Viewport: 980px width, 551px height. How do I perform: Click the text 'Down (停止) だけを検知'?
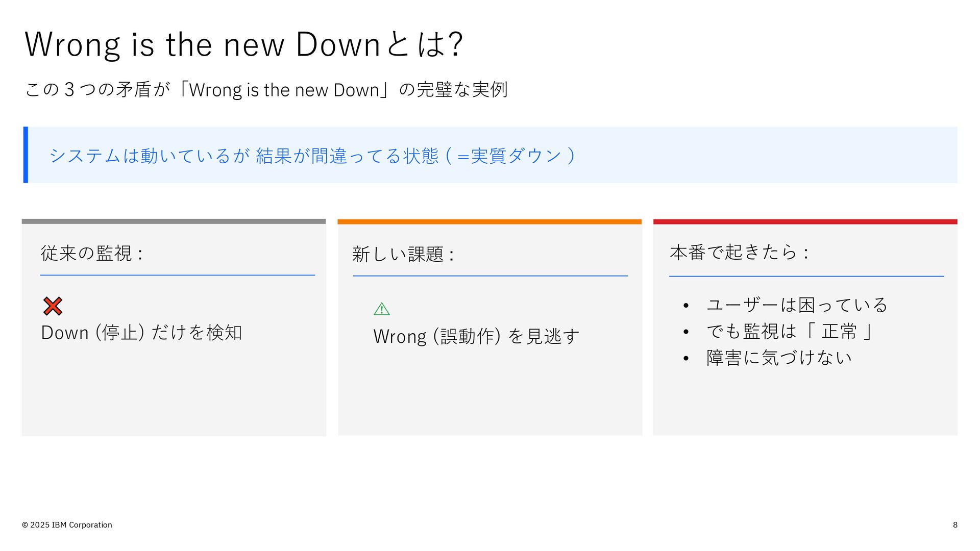(x=141, y=333)
